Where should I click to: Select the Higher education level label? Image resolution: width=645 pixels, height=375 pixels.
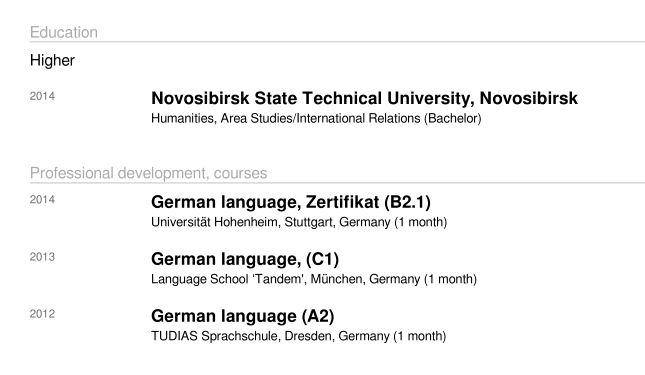[x=52, y=60]
